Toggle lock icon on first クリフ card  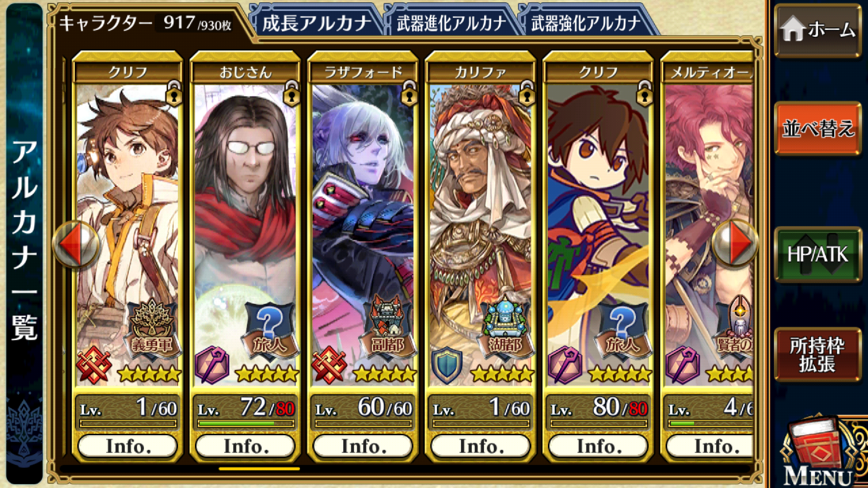[x=174, y=94]
